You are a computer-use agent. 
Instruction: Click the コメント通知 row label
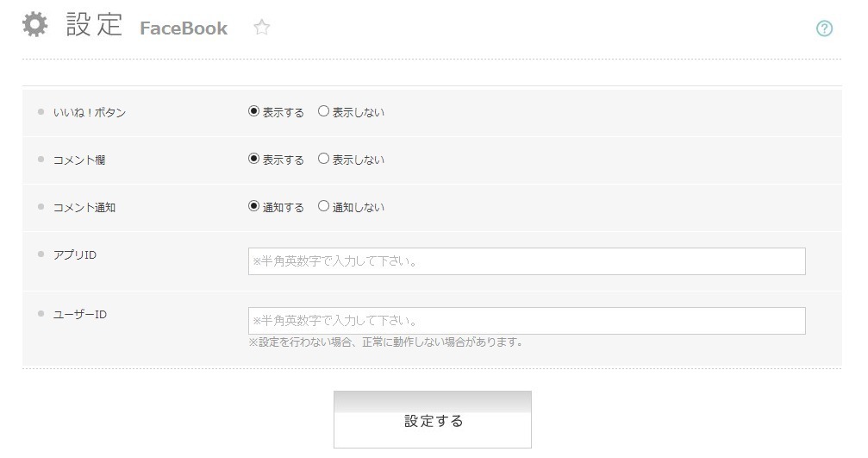pos(84,208)
